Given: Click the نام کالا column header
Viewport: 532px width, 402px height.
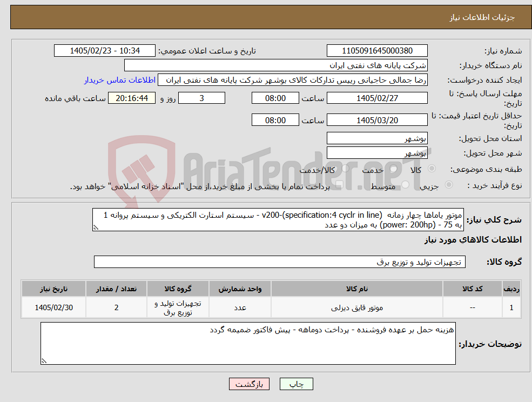Looking at the screenshot, I should point(357,289).
